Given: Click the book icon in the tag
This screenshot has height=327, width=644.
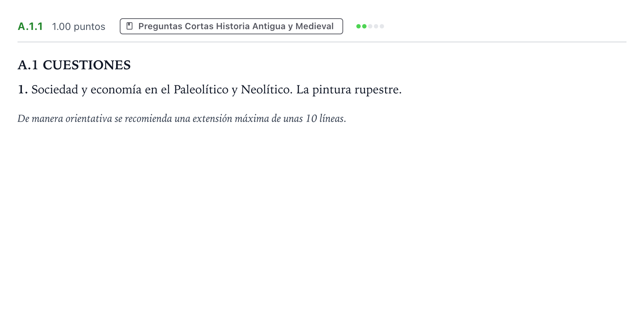Looking at the screenshot, I should (129, 26).
